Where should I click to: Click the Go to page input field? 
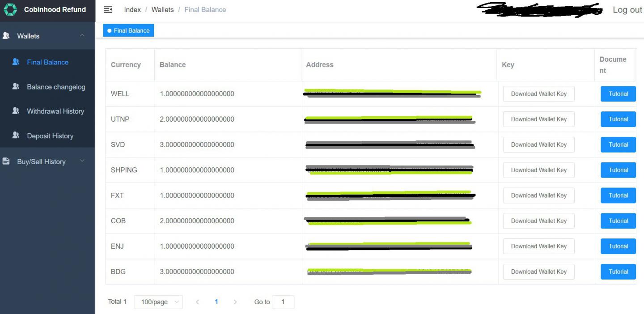tap(283, 302)
